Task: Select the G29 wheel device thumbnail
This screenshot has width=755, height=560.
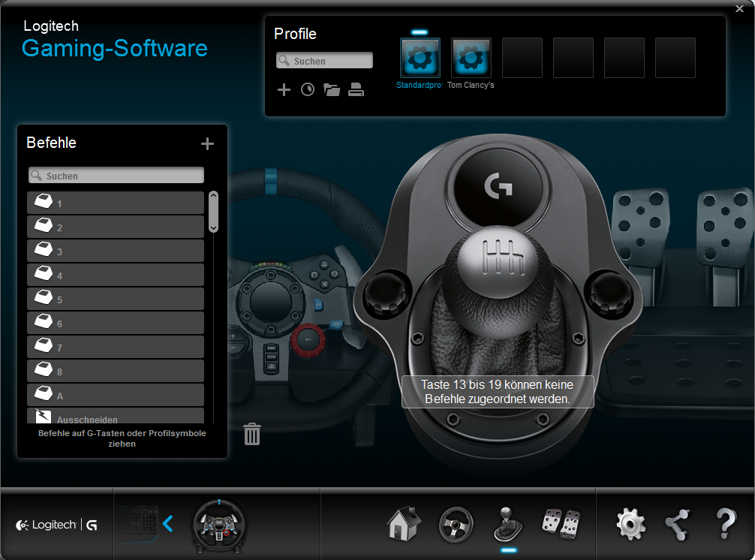Action: click(x=219, y=526)
